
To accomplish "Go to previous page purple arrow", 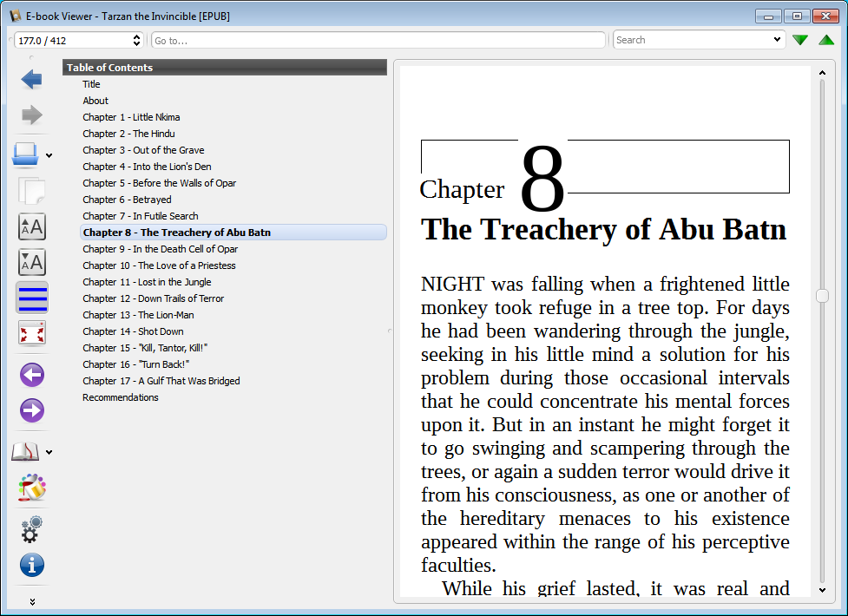I will (x=32, y=375).
